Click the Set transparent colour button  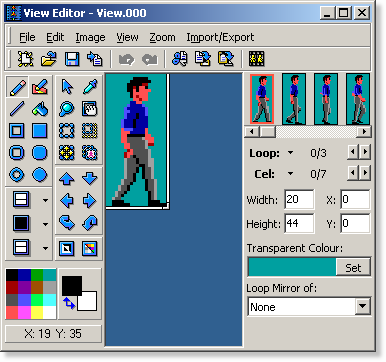pos(353,267)
